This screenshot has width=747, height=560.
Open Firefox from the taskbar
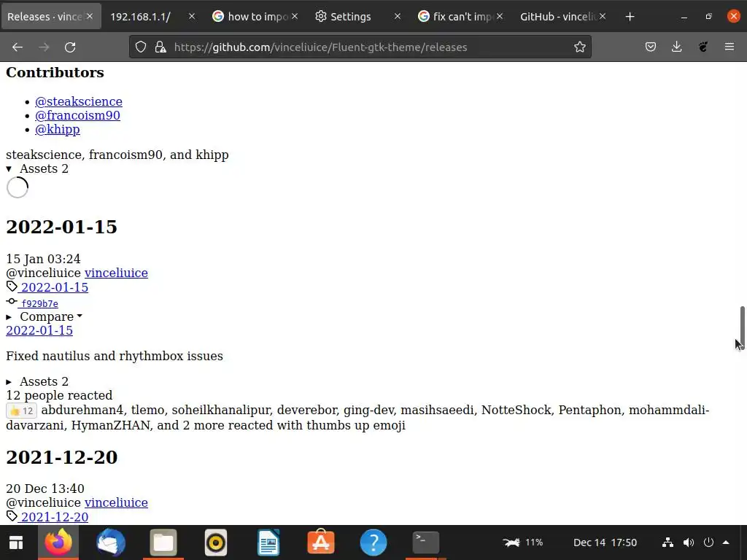(x=58, y=542)
